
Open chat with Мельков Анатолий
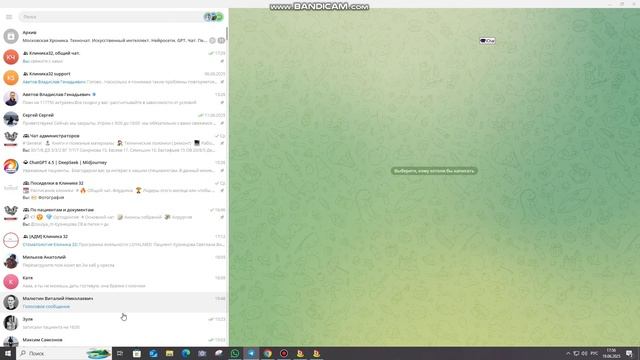pyautogui.click(x=114, y=261)
